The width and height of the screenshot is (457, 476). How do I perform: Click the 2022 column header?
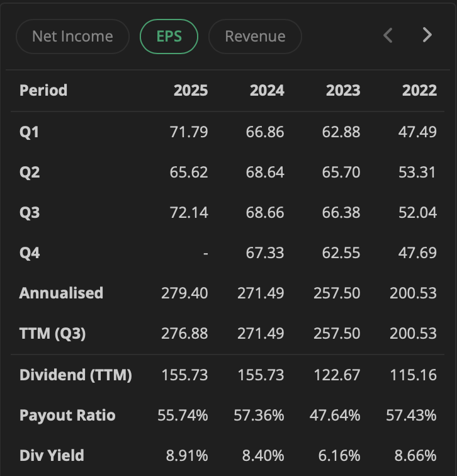click(419, 90)
